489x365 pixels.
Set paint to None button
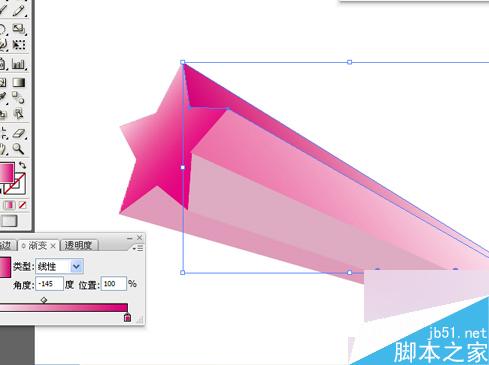(22, 205)
